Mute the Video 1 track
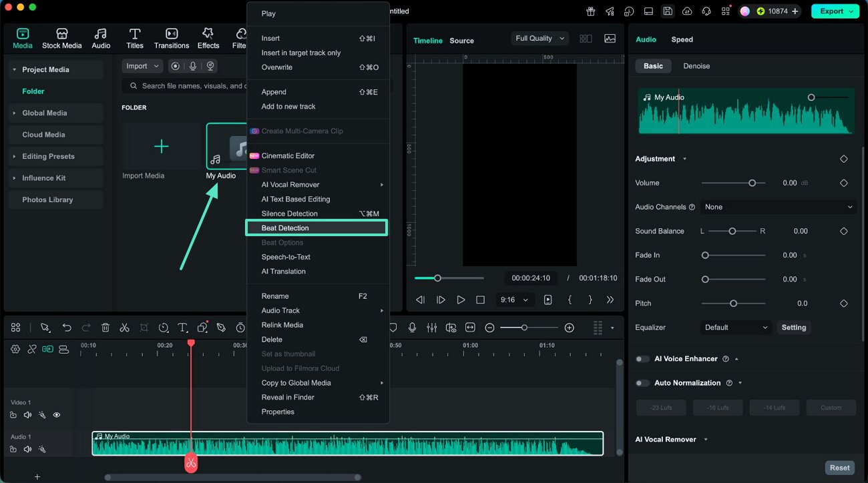The width and height of the screenshot is (868, 483). (27, 415)
